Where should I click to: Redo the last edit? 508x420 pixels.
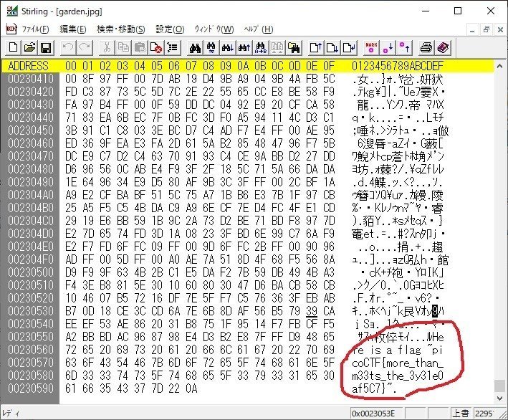pos(85,48)
